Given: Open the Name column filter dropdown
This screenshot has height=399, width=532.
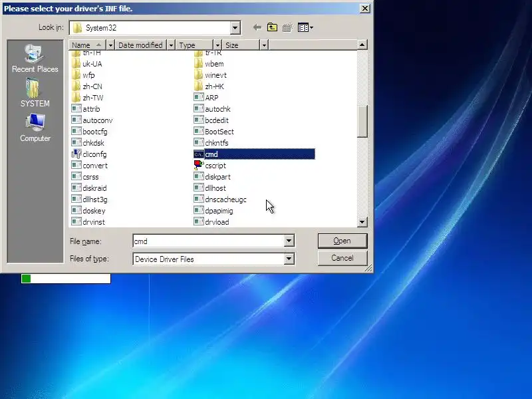Looking at the screenshot, I should [110, 45].
